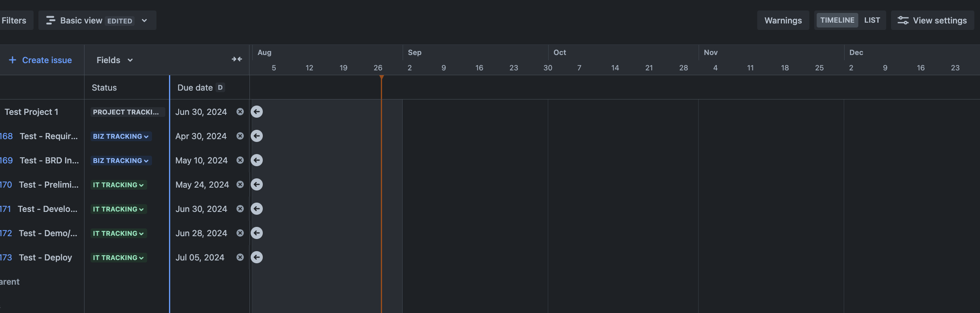Screen dimensions: 980x313
Task: Click the orange today marker on timeline
Action: pos(381,77)
